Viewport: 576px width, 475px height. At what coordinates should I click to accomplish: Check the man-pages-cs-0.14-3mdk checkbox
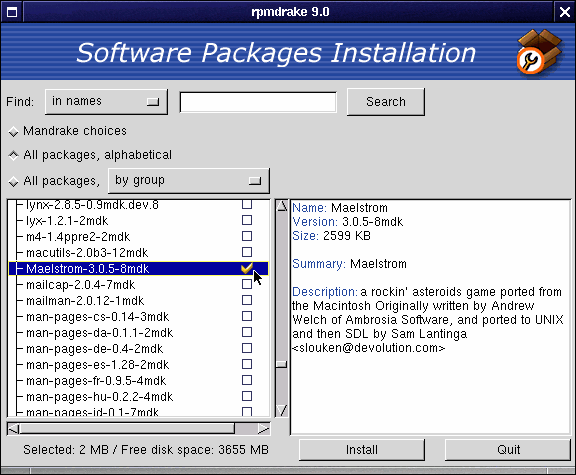[x=247, y=316]
